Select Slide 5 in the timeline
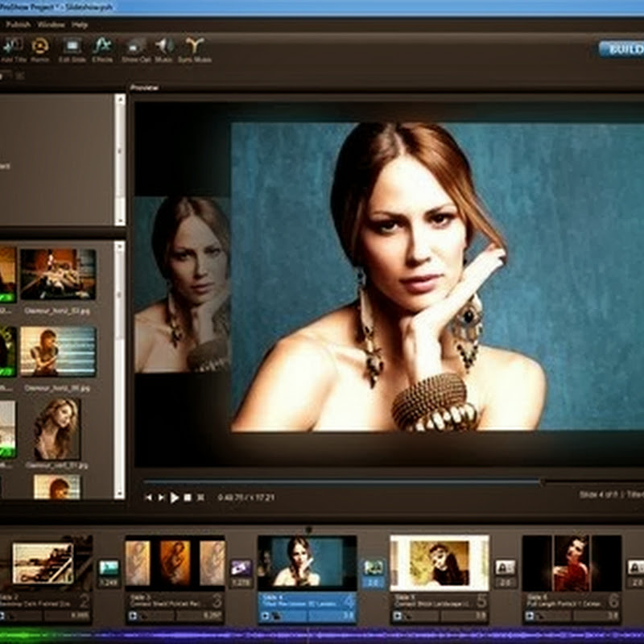 439,563
